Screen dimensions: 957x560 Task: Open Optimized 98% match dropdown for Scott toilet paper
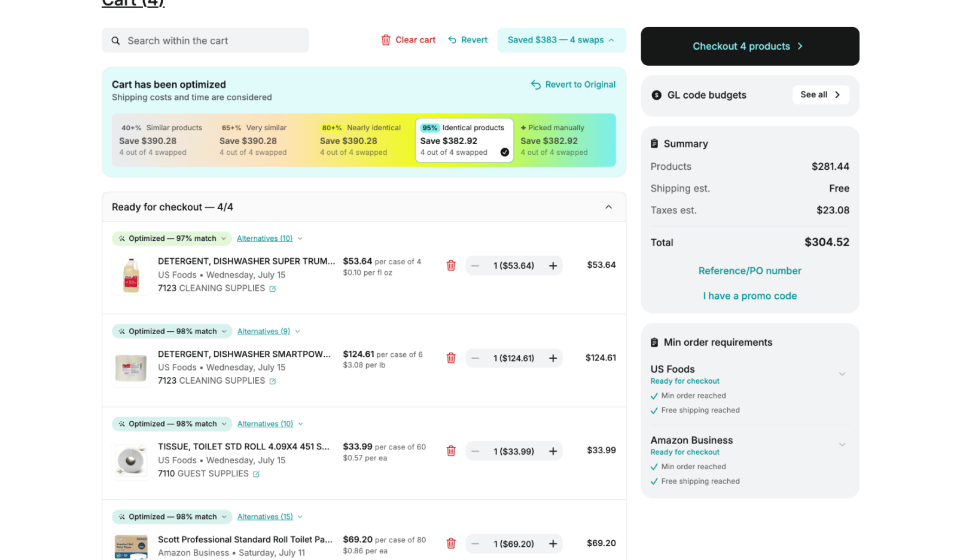tap(172, 516)
